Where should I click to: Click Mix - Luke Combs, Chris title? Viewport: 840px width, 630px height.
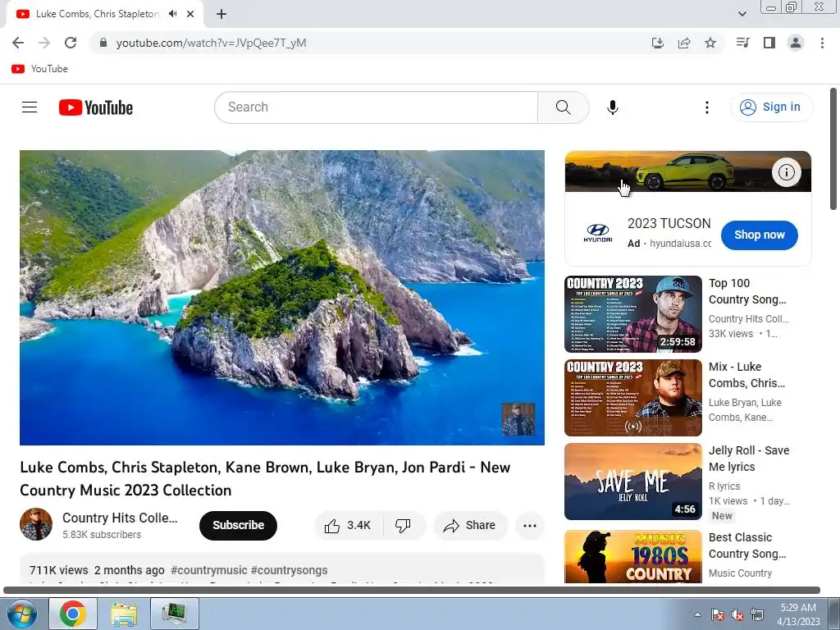coord(746,375)
